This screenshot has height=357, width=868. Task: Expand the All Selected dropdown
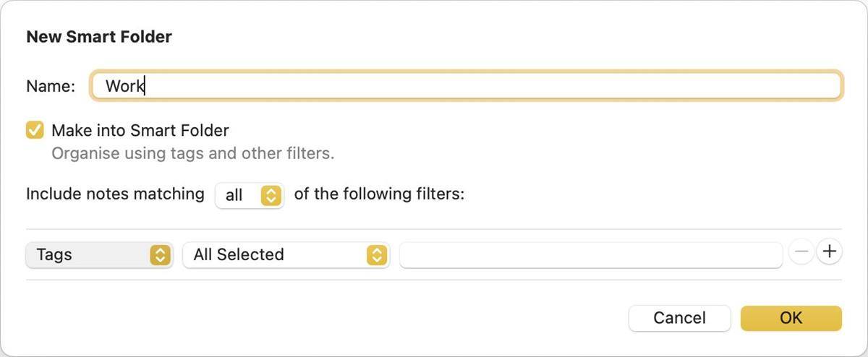(x=286, y=254)
